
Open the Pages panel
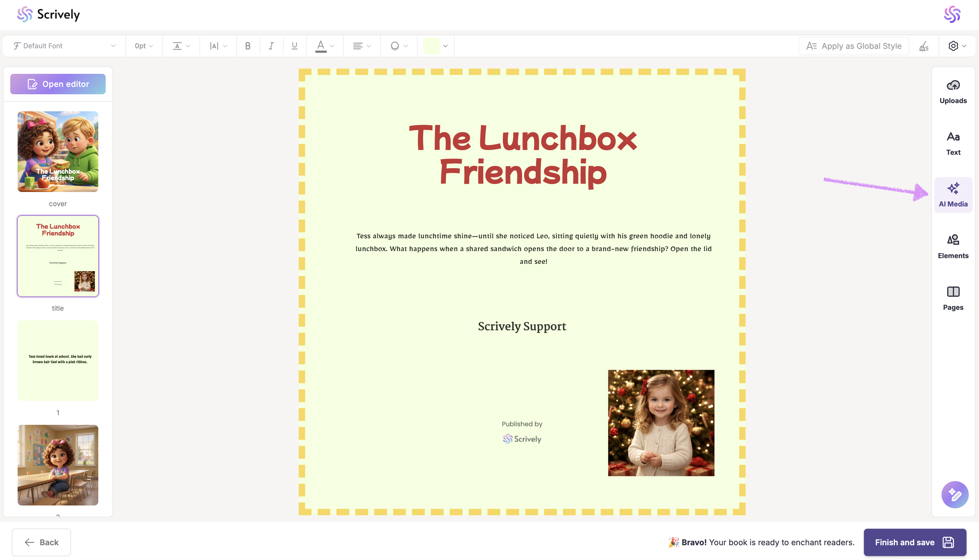(953, 298)
